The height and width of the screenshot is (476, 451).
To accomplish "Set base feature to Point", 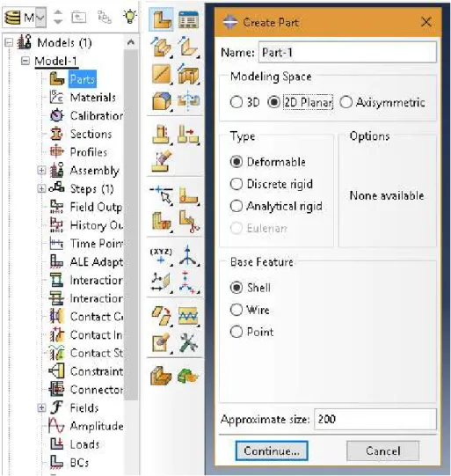I will pos(236,332).
